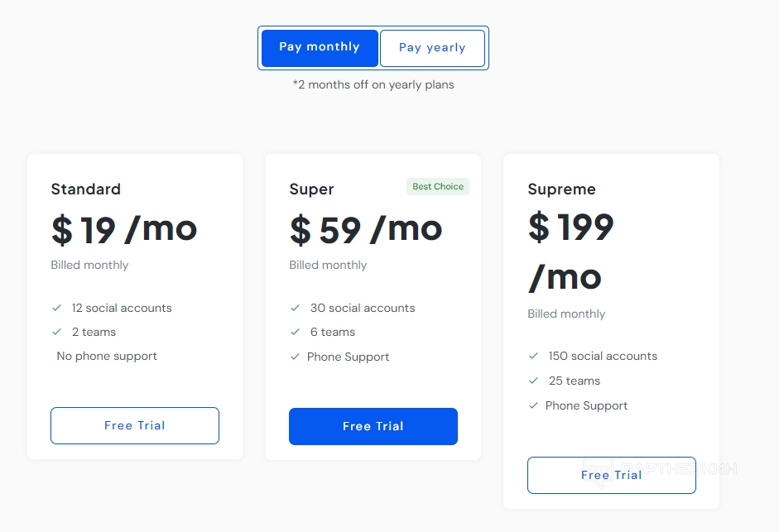Click the Supreme plan title
Image resolution: width=779 pixels, height=532 pixels.
click(562, 189)
